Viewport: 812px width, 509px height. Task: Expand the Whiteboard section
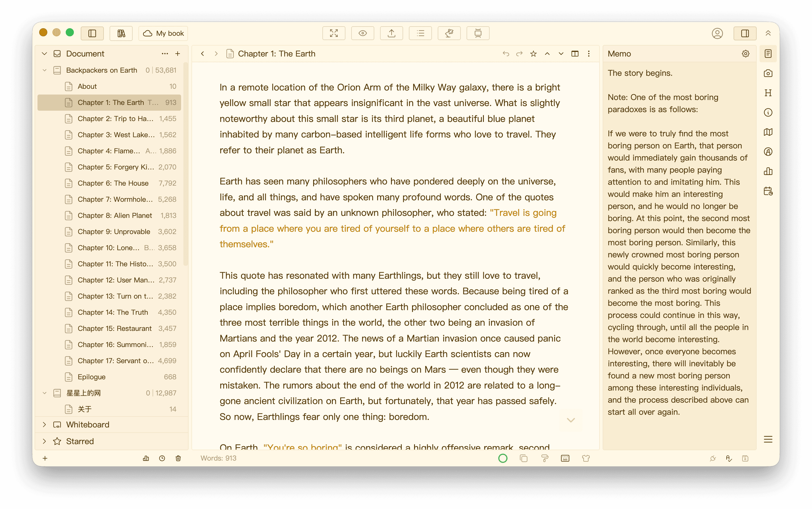click(44, 425)
